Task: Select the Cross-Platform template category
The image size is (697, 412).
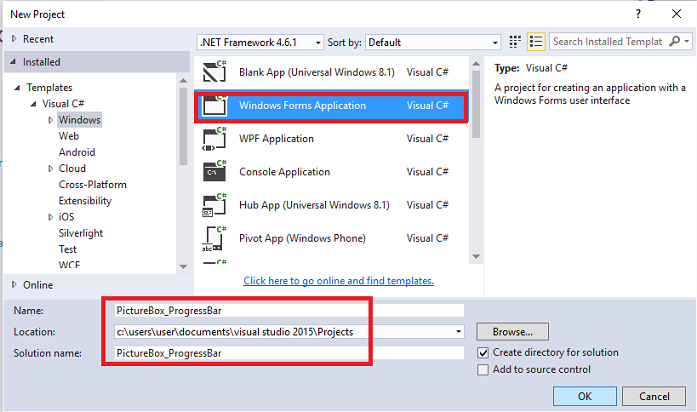Action: [92, 184]
